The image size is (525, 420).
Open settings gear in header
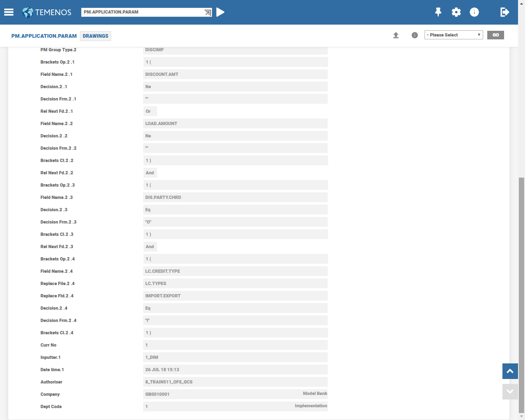pyautogui.click(x=456, y=12)
